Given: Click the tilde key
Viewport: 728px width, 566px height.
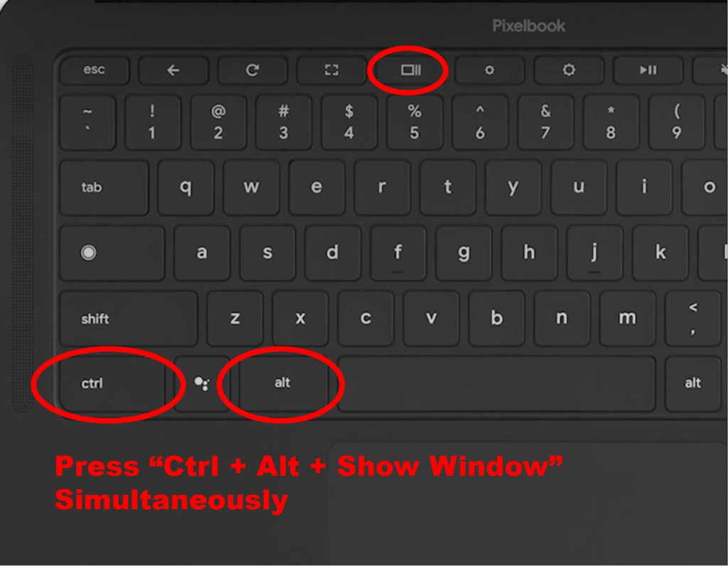Looking at the screenshot, I should tap(87, 122).
